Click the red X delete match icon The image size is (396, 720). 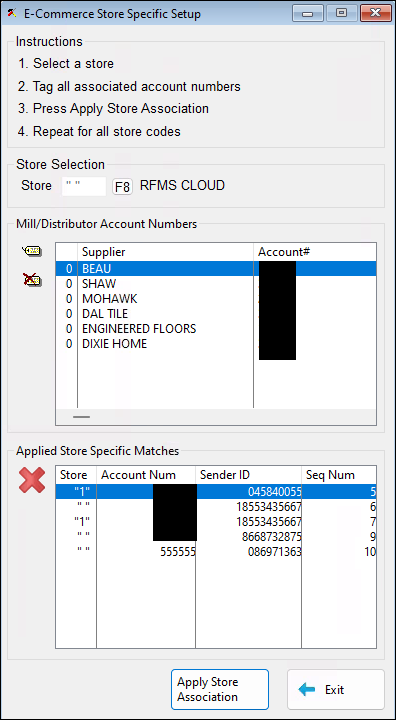32,480
